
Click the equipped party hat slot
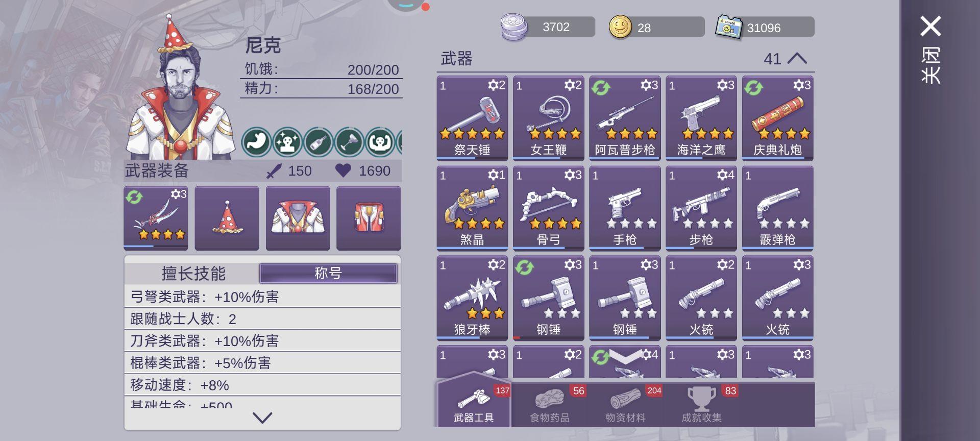click(x=227, y=218)
